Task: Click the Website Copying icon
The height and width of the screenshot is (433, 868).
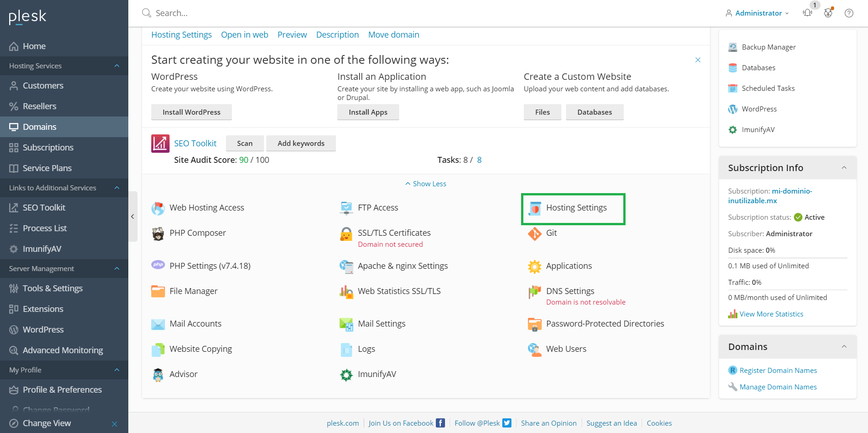Action: [x=158, y=350]
